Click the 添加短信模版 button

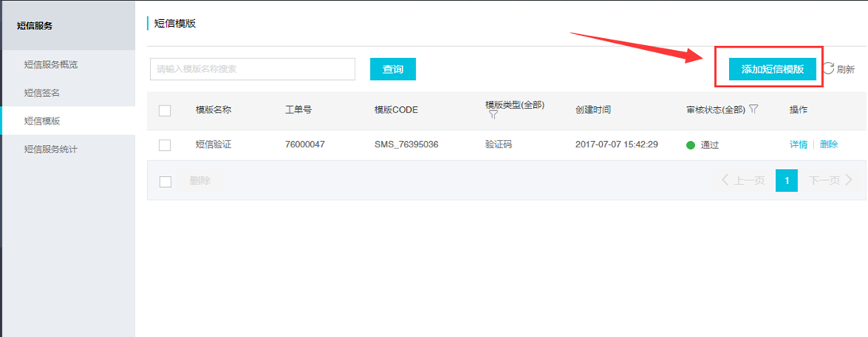pos(773,69)
